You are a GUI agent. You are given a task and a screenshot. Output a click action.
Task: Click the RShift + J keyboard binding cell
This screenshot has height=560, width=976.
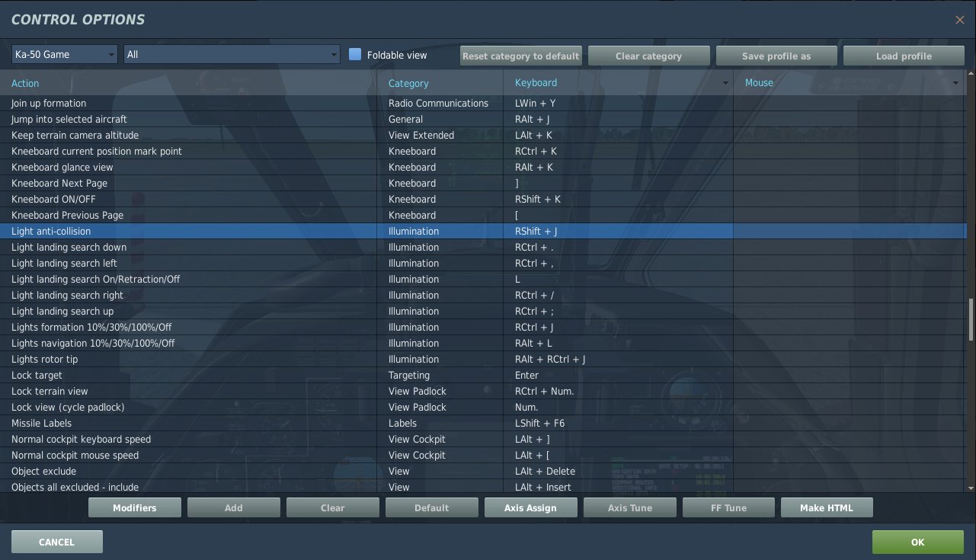(618, 231)
